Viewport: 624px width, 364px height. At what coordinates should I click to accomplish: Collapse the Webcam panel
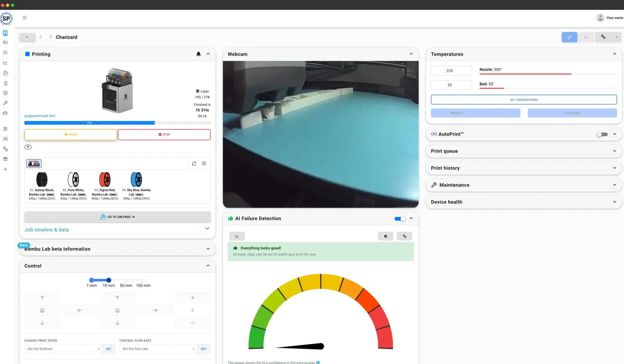point(411,54)
